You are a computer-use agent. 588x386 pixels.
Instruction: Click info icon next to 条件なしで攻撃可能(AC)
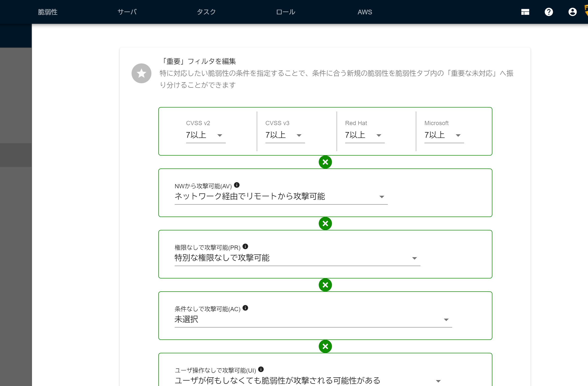coord(245,308)
